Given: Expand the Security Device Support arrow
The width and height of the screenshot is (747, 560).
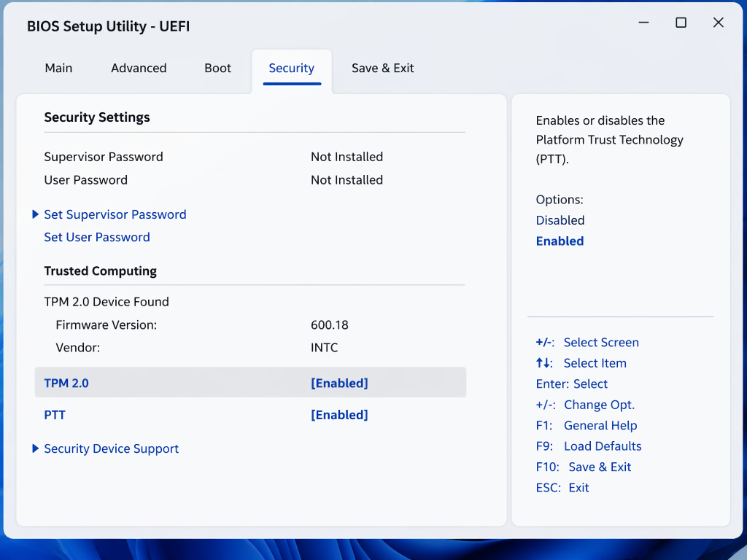Looking at the screenshot, I should [x=35, y=448].
